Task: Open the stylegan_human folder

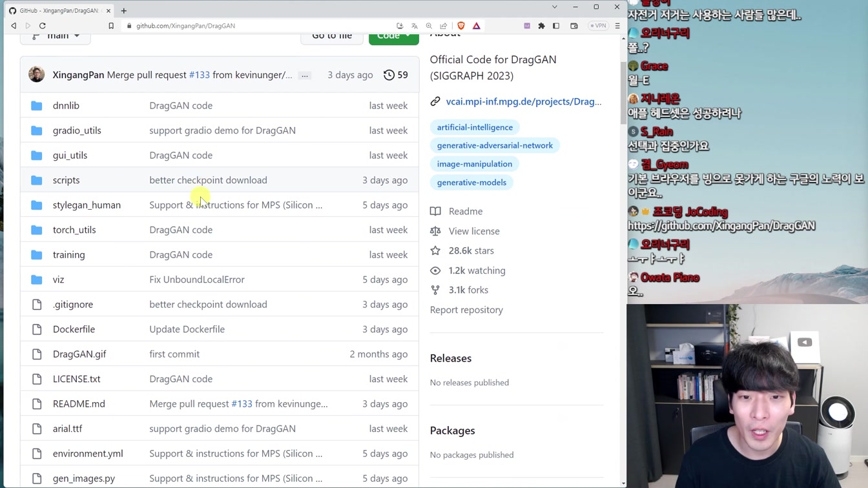Action: tap(87, 205)
